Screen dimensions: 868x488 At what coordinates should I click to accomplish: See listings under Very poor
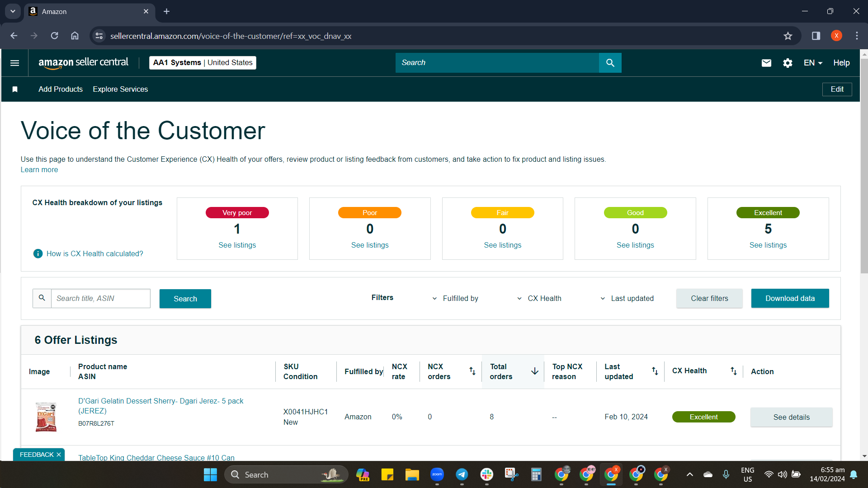pyautogui.click(x=237, y=245)
